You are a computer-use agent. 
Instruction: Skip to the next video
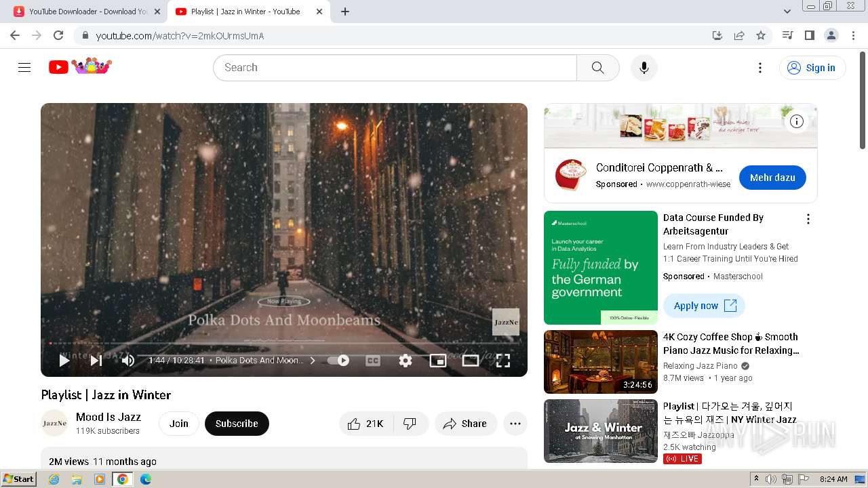(96, 361)
